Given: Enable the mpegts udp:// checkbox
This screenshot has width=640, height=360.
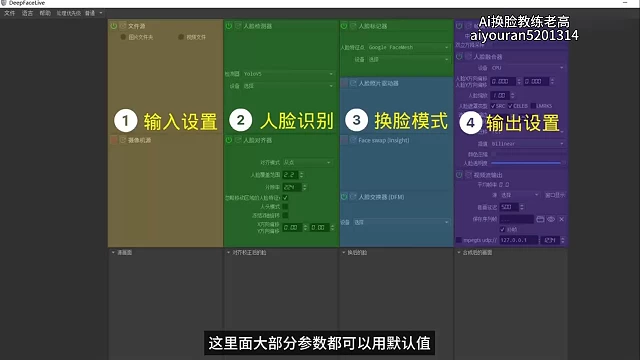Looking at the screenshot, I should [459, 240].
